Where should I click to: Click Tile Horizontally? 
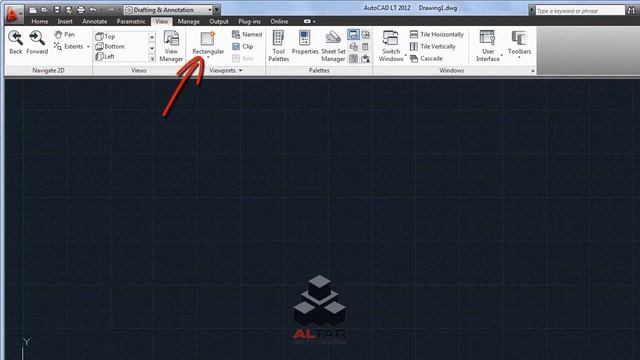[437, 35]
